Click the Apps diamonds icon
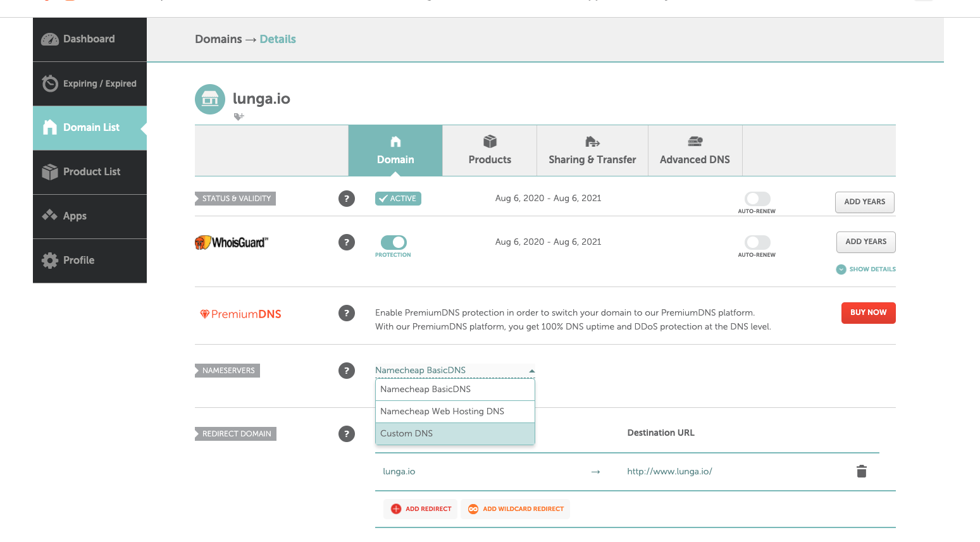 [50, 215]
